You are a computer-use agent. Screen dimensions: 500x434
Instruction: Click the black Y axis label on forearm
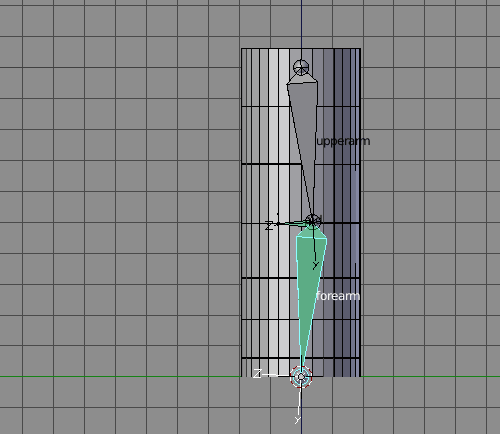[316, 265]
